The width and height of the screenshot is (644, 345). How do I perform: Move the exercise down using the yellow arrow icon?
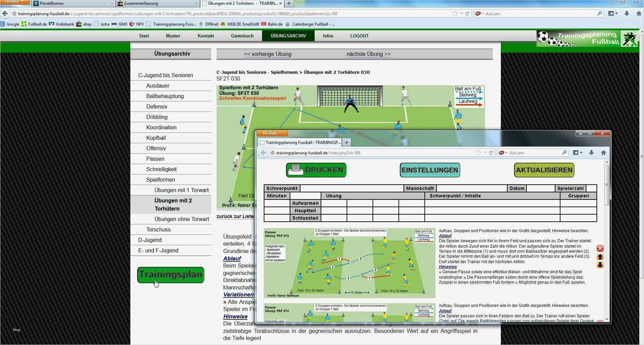pyautogui.click(x=600, y=265)
